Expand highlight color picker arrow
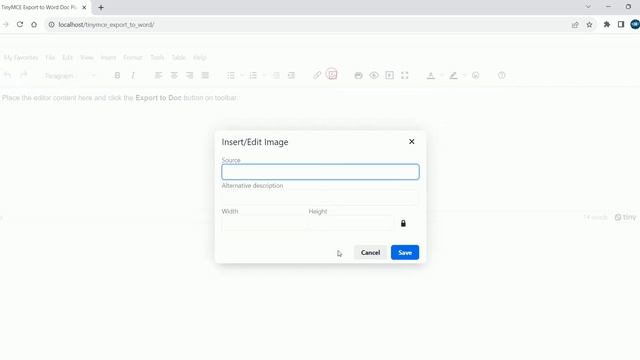640x360 pixels. 464,76
